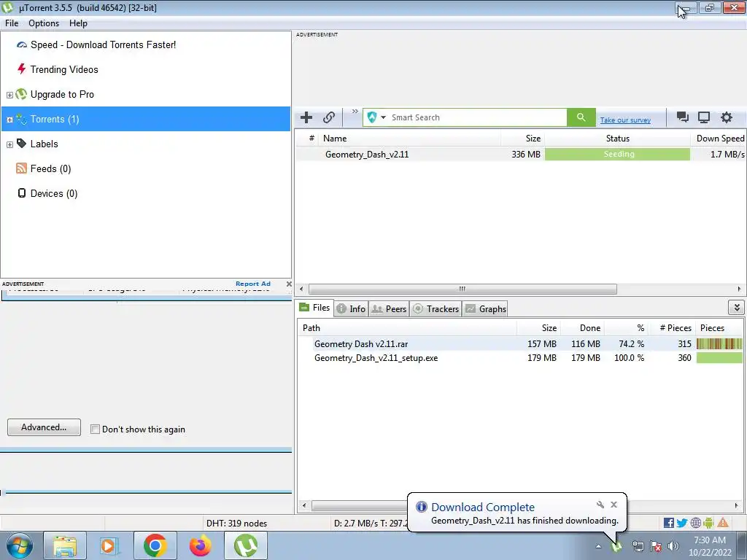
Task: Click in the Smart Search field
Action: pyautogui.click(x=478, y=117)
